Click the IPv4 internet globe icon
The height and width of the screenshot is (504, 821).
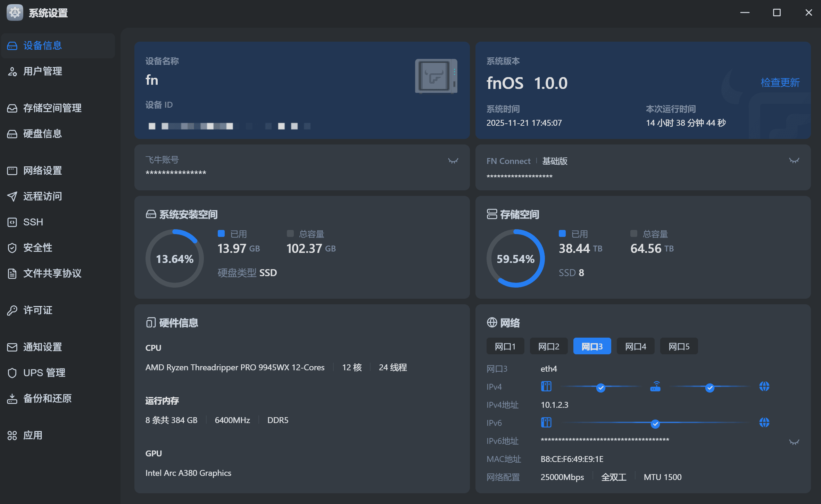coord(764,387)
